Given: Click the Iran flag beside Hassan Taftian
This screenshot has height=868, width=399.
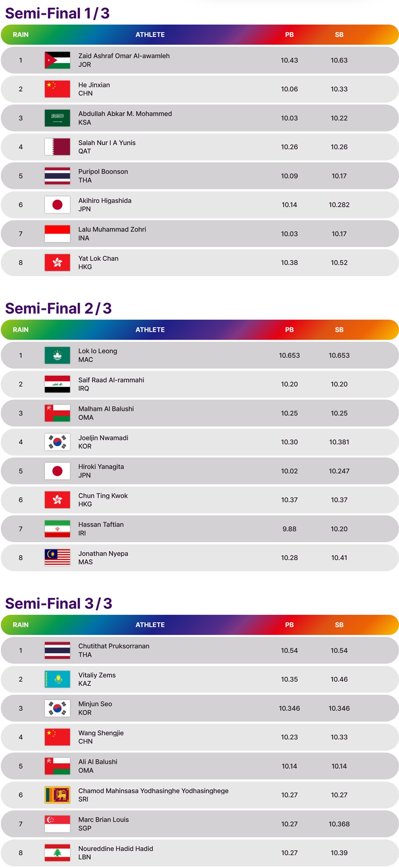Looking at the screenshot, I should [57, 529].
